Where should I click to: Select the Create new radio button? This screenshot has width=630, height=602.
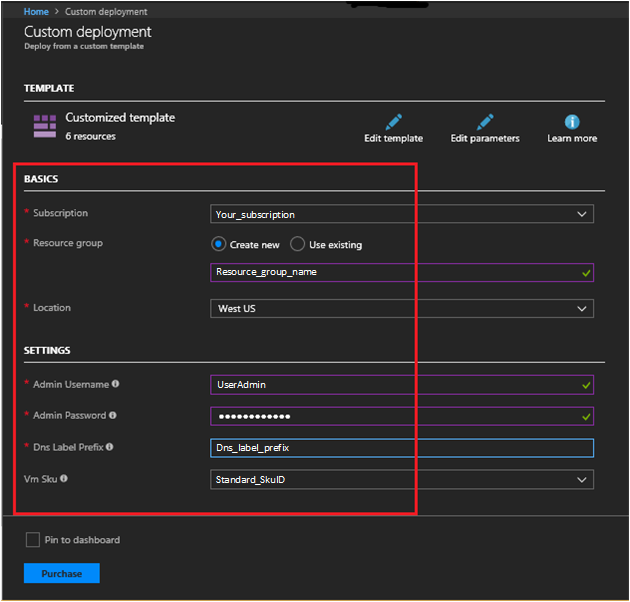point(218,244)
